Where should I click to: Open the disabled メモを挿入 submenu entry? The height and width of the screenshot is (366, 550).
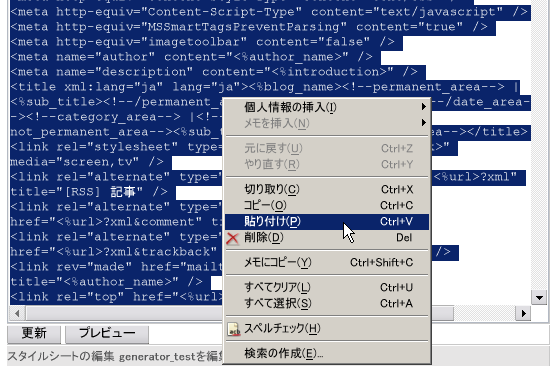tap(327, 123)
